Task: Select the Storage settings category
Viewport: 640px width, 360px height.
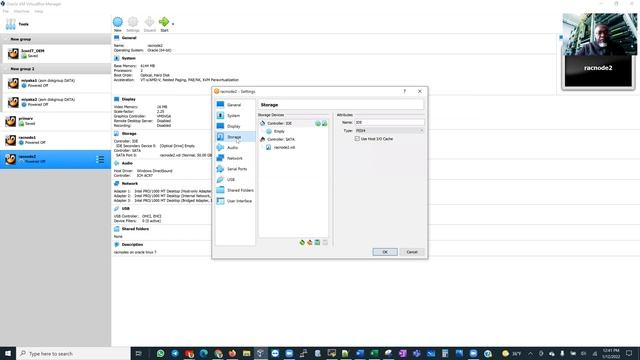Action: coord(235,137)
